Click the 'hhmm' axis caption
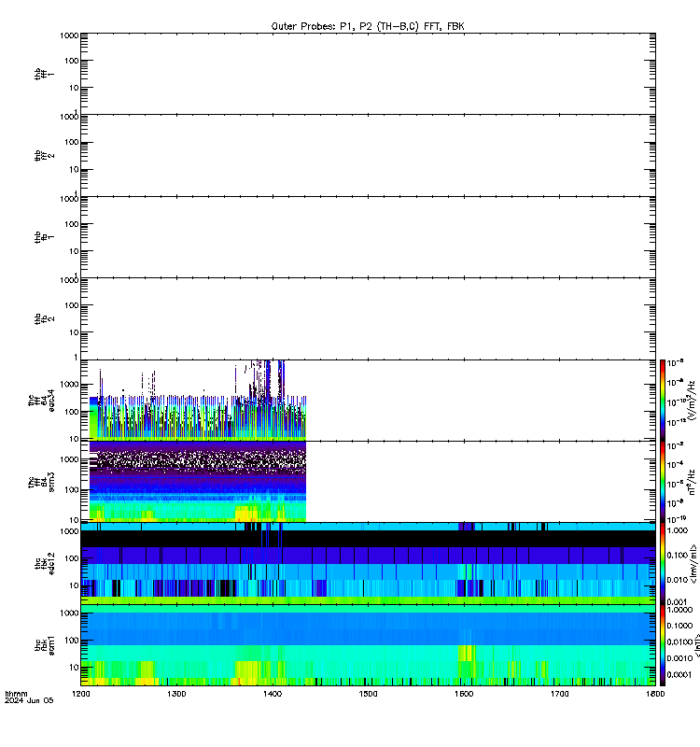 (16, 694)
